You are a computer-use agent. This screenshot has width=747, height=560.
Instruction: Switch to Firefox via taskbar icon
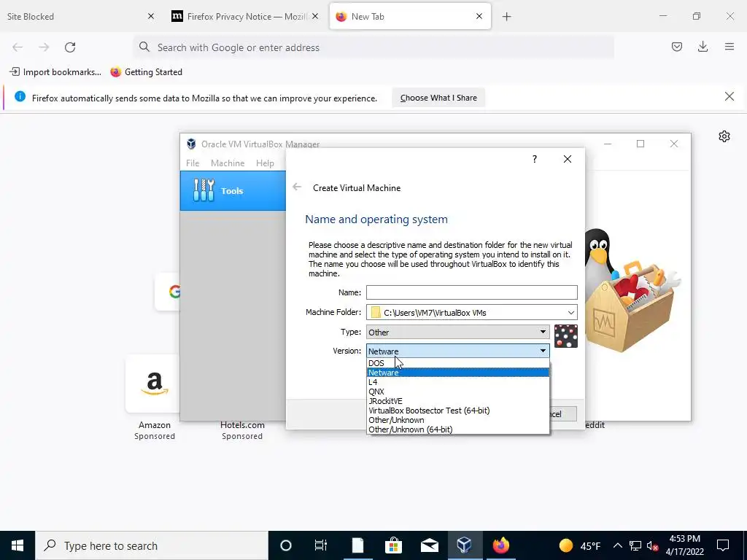(500, 545)
